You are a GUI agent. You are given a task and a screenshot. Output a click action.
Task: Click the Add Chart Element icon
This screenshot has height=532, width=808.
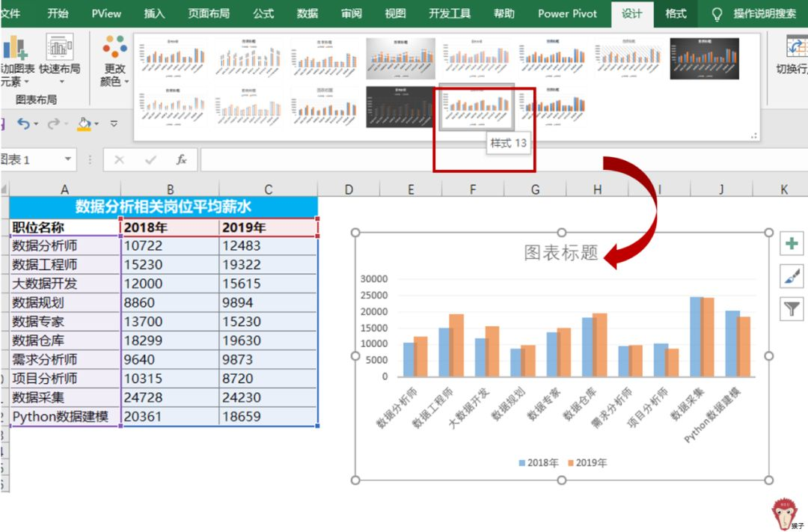tap(14, 48)
